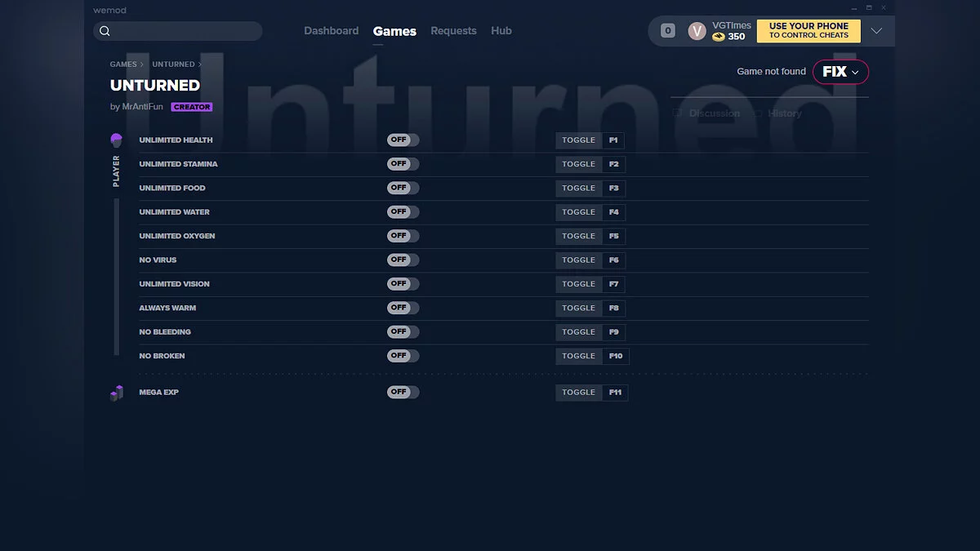Turn on the No Virus switch
The image size is (980, 551).
[x=403, y=260]
